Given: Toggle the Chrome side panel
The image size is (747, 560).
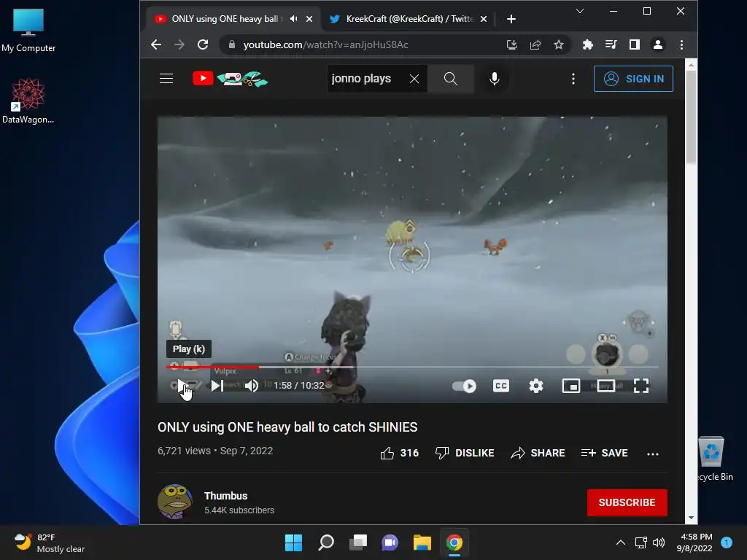Looking at the screenshot, I should 635,44.
